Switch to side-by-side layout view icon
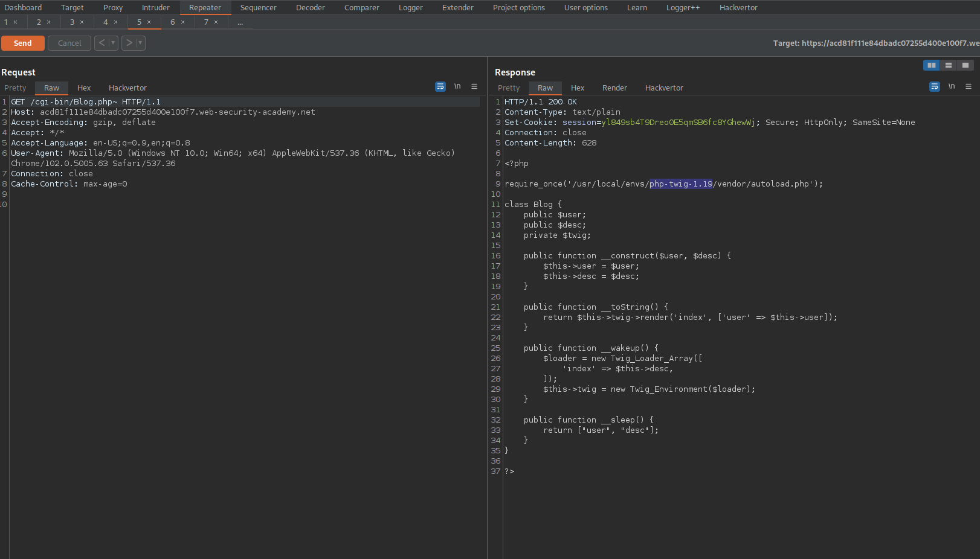The height and width of the screenshot is (559, 980). [x=932, y=65]
